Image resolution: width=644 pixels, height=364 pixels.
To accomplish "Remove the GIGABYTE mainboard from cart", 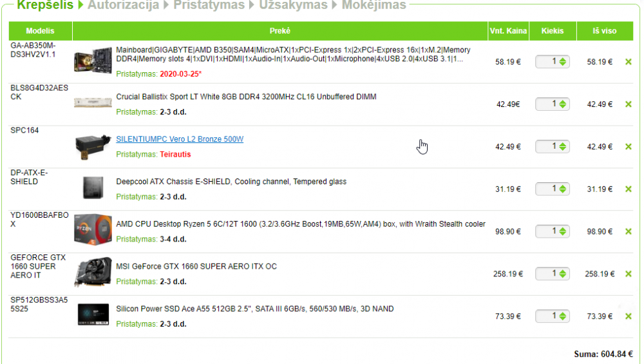I will 628,62.
